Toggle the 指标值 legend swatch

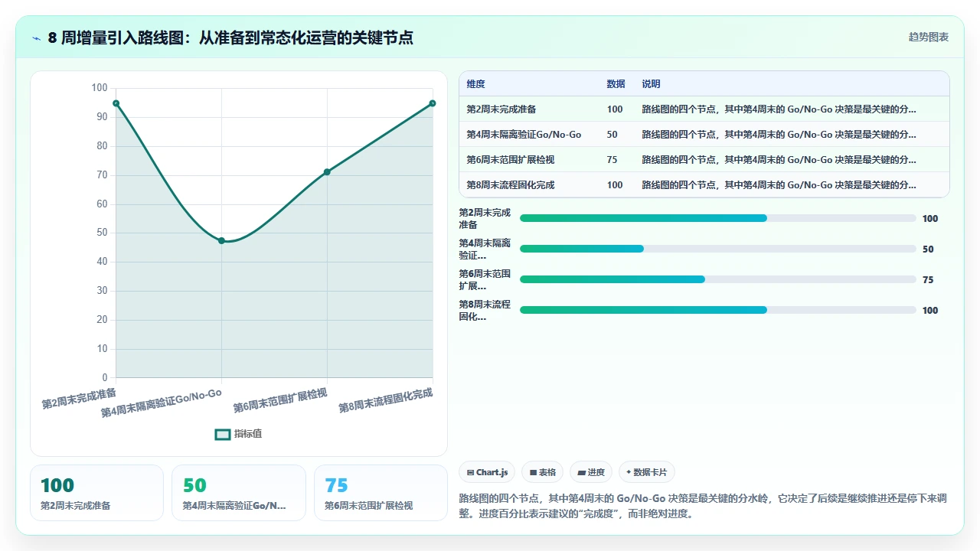[x=223, y=434]
